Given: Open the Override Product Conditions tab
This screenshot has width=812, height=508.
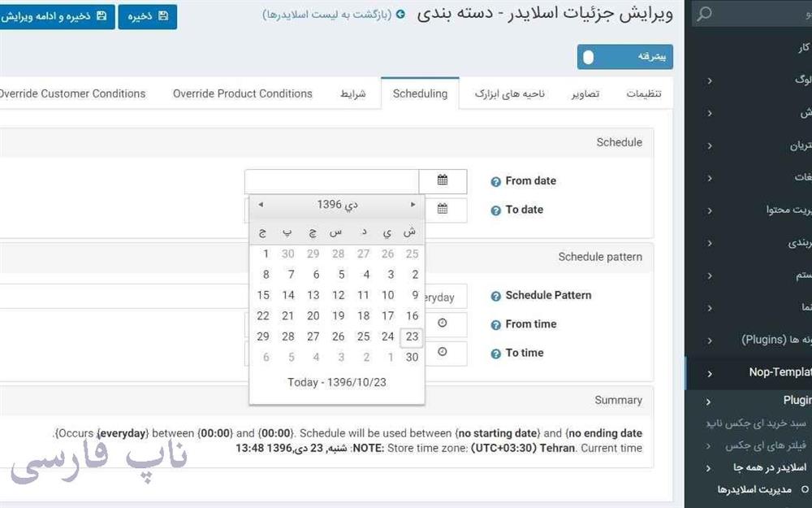Looking at the screenshot, I should 242,93.
